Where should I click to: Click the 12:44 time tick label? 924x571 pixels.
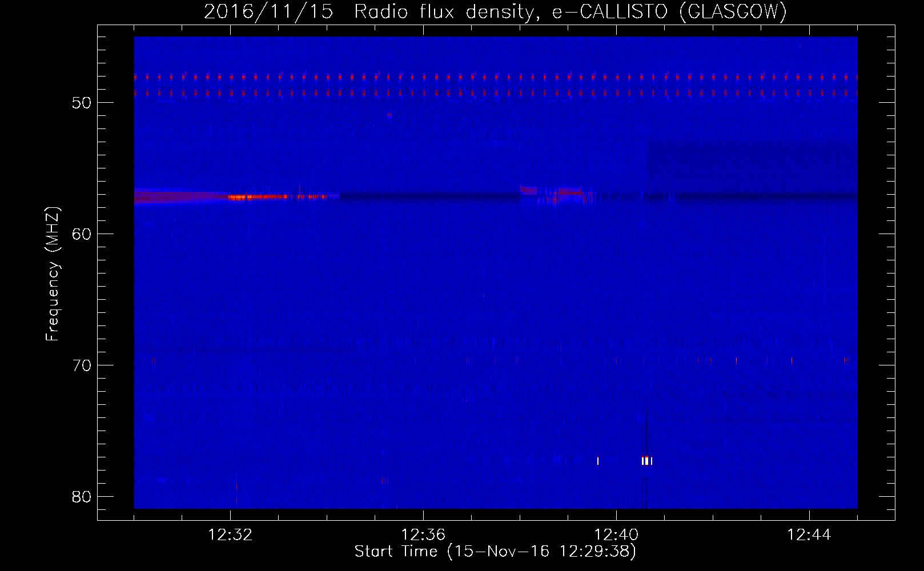click(x=809, y=535)
